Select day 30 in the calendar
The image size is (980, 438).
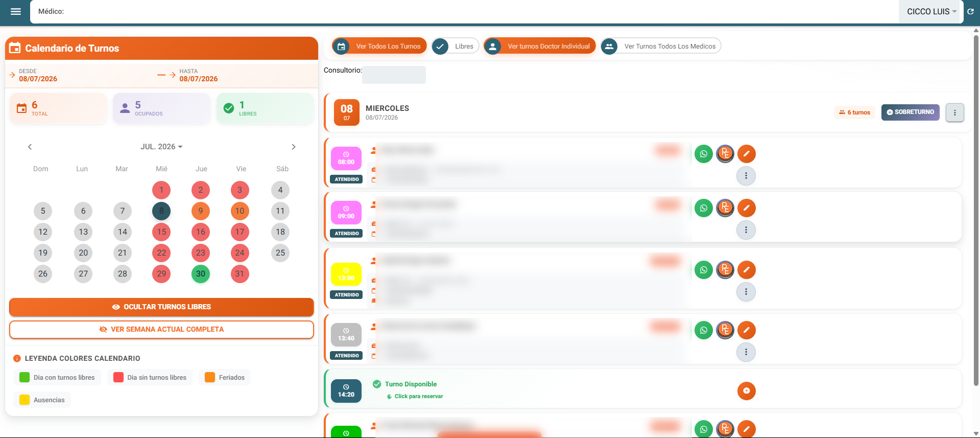(201, 274)
